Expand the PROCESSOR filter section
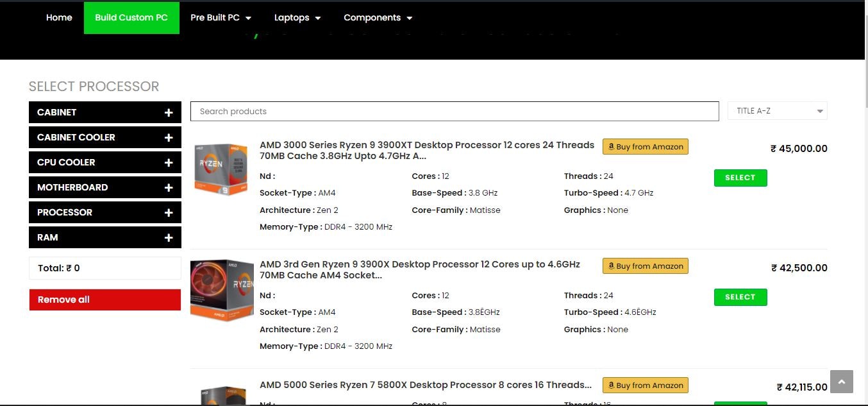This screenshot has width=868, height=406. click(168, 212)
